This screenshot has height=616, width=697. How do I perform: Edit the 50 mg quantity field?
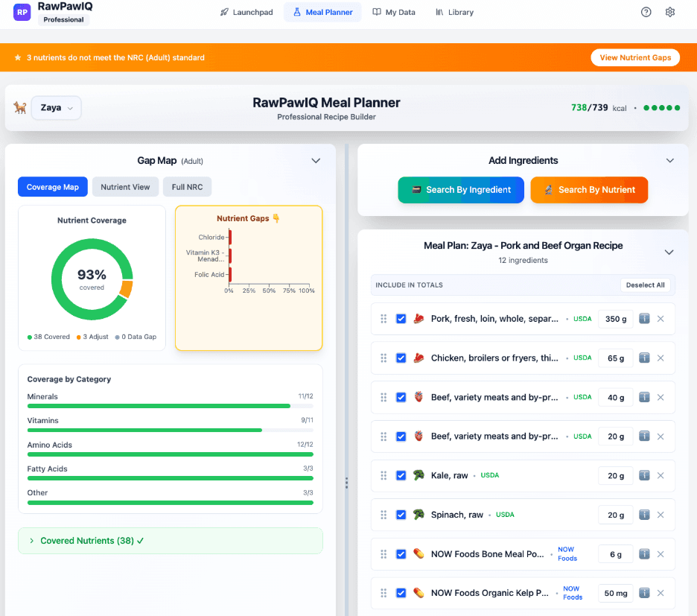(616, 593)
